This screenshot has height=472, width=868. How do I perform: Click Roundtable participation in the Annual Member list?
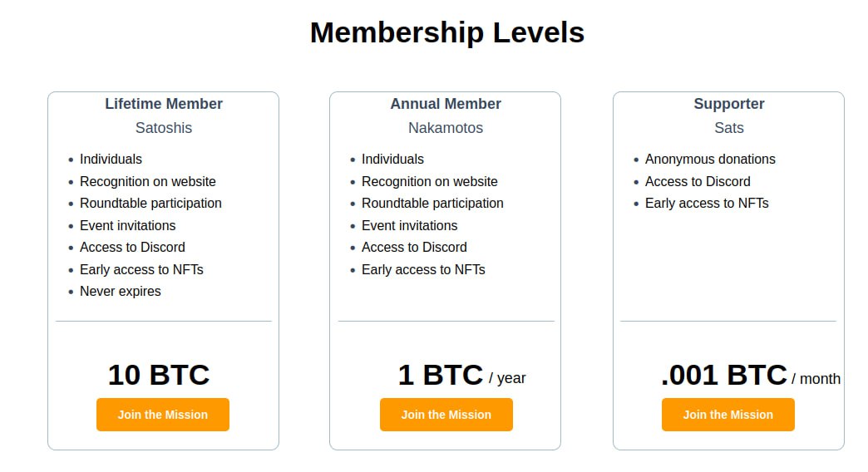(432, 204)
